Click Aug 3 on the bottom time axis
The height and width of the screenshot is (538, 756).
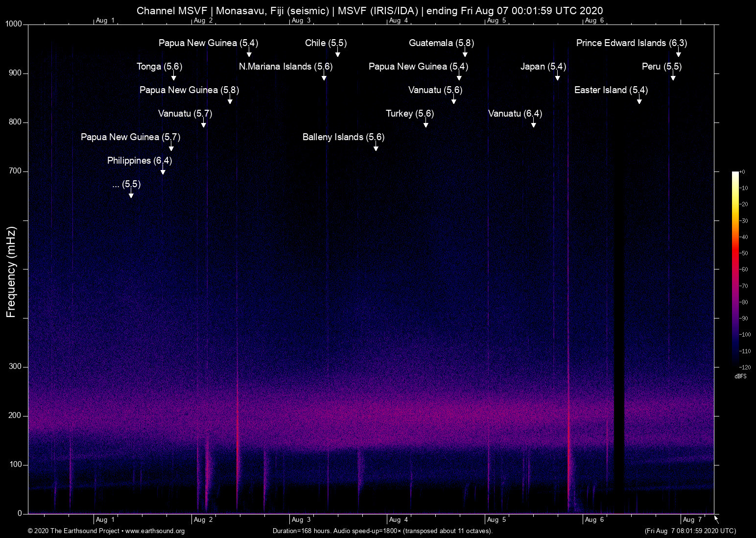click(x=301, y=520)
